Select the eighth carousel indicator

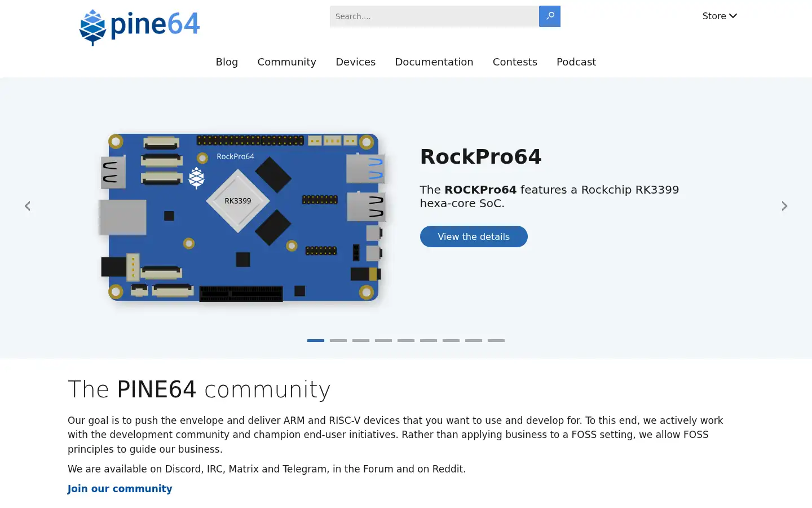[474, 340]
